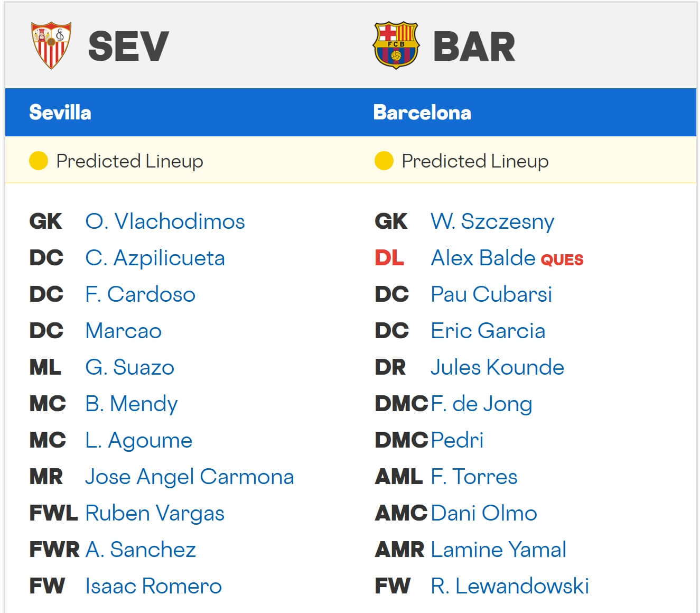Viewport: 700px width, 613px height.
Task: Open W. Szczesny player link
Action: tap(492, 221)
